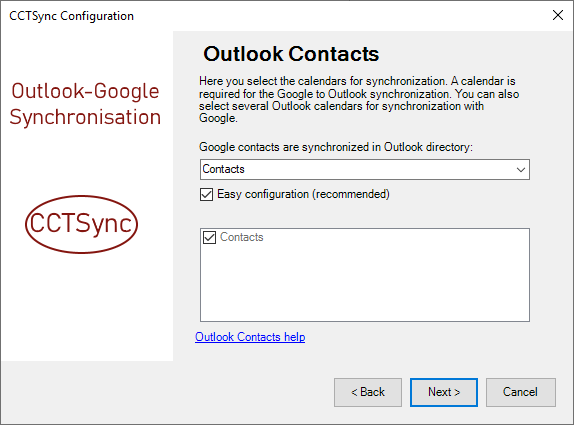The width and height of the screenshot is (574, 425).
Task: Click the calendar synchronization description paragraph
Action: [359, 100]
